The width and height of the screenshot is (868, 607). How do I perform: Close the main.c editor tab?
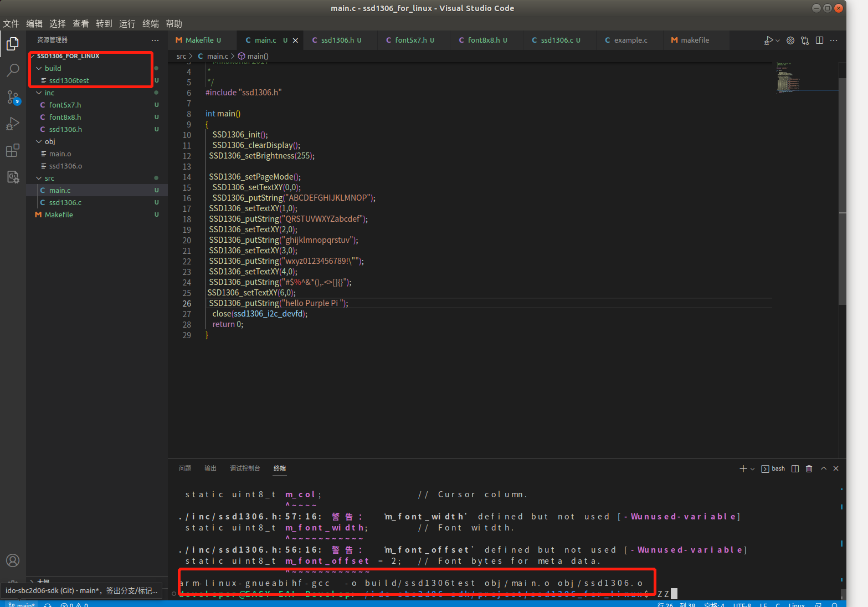295,40
